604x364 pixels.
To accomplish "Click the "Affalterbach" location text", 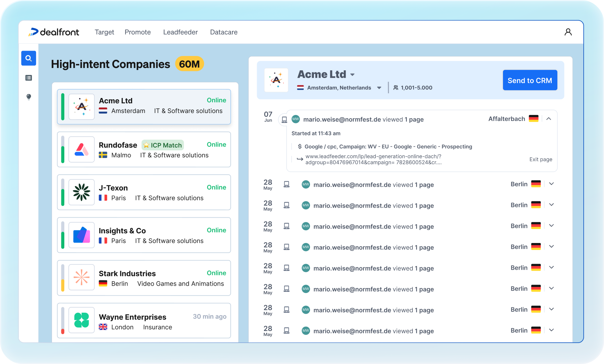I will [507, 119].
